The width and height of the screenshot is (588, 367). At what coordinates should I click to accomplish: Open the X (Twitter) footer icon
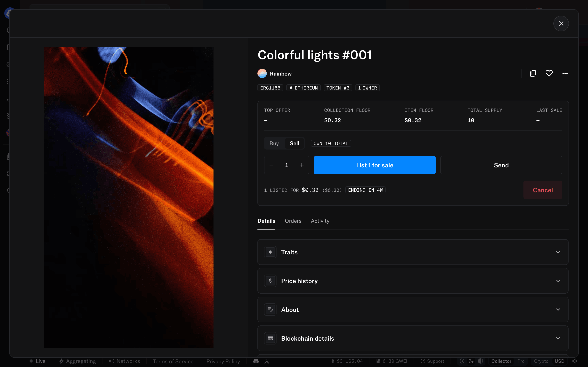tap(267, 361)
